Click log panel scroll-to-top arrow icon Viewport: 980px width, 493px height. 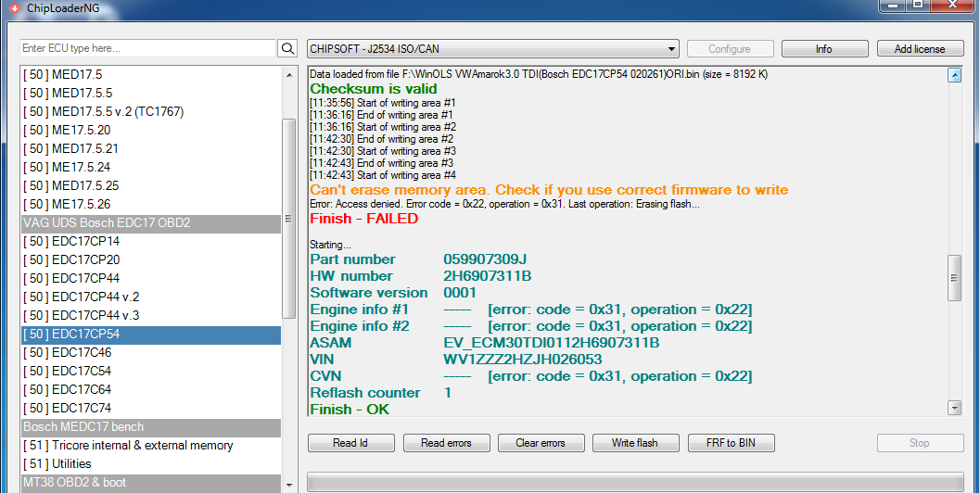954,76
